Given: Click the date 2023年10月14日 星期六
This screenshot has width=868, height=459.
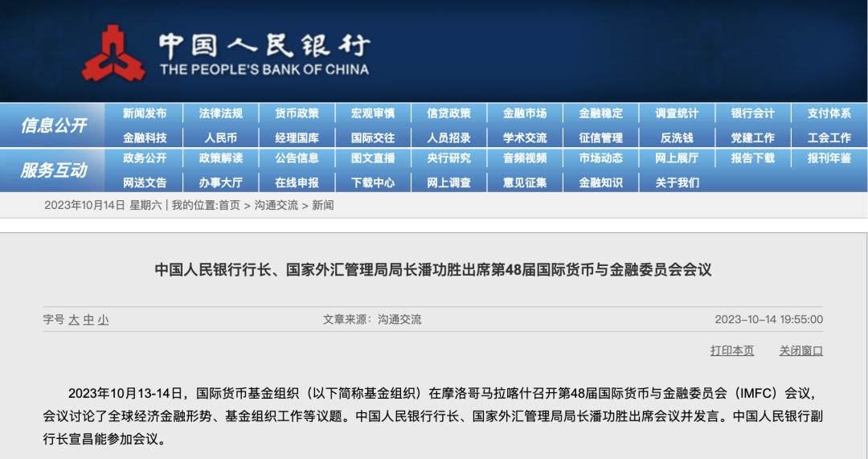Looking at the screenshot, I should click(x=103, y=206).
